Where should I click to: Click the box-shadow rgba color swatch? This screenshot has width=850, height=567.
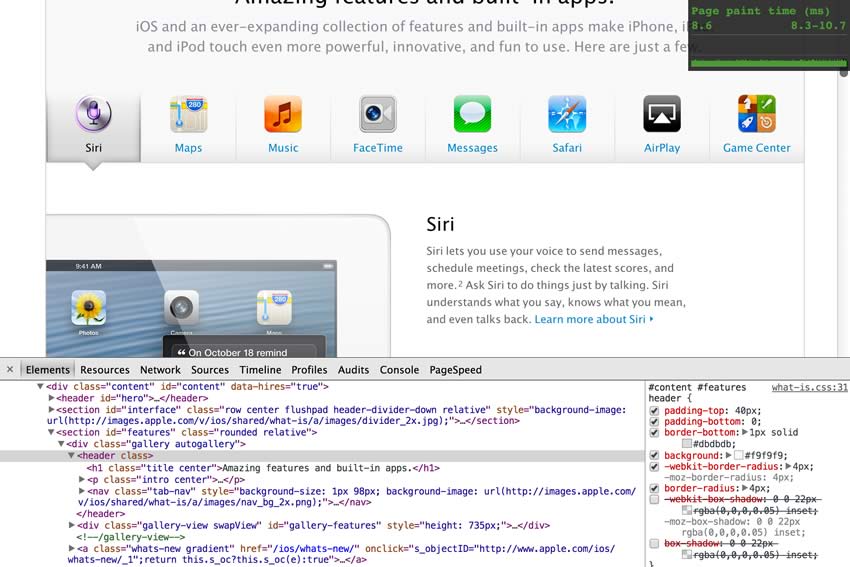(687, 555)
